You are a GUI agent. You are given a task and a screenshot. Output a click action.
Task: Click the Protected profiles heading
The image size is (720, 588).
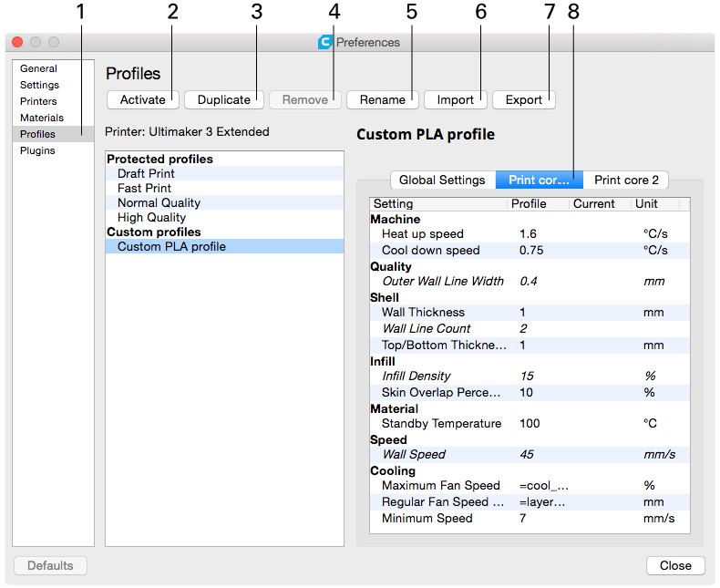(x=159, y=159)
